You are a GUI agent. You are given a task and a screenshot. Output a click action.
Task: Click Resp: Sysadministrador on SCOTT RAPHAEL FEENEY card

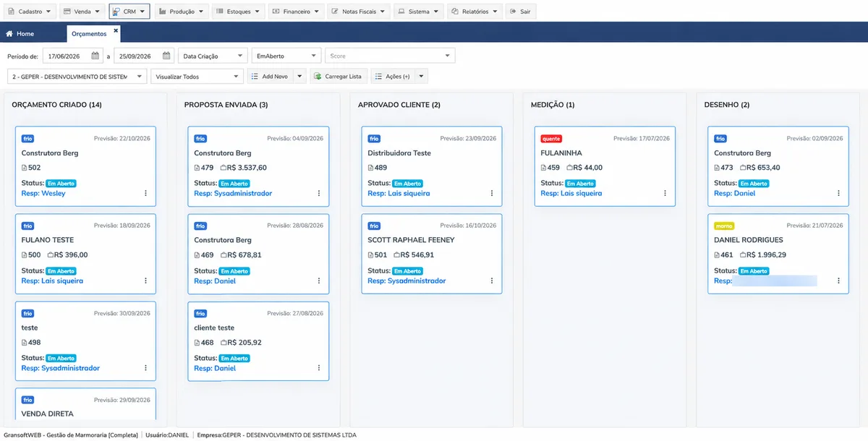[407, 281]
